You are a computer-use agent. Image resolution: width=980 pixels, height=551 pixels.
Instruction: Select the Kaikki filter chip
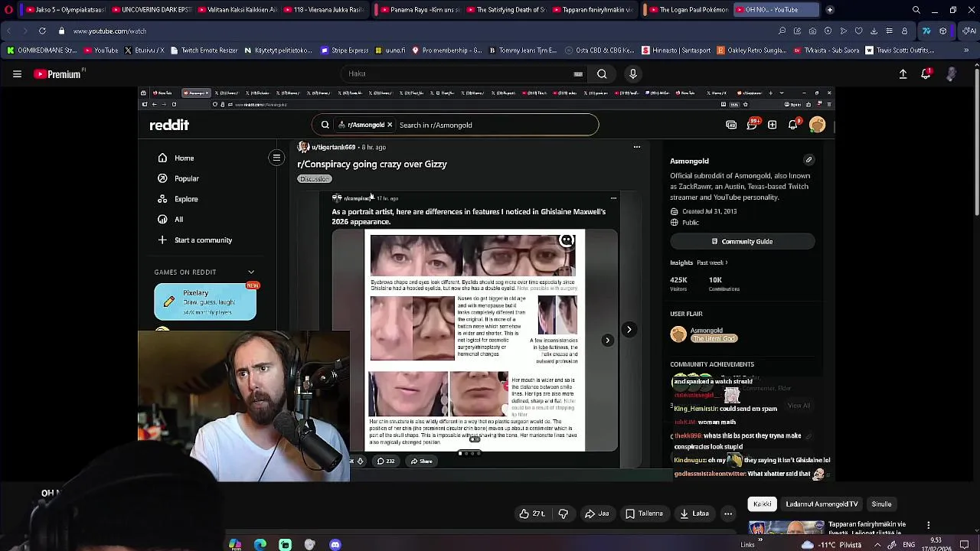[x=762, y=504]
